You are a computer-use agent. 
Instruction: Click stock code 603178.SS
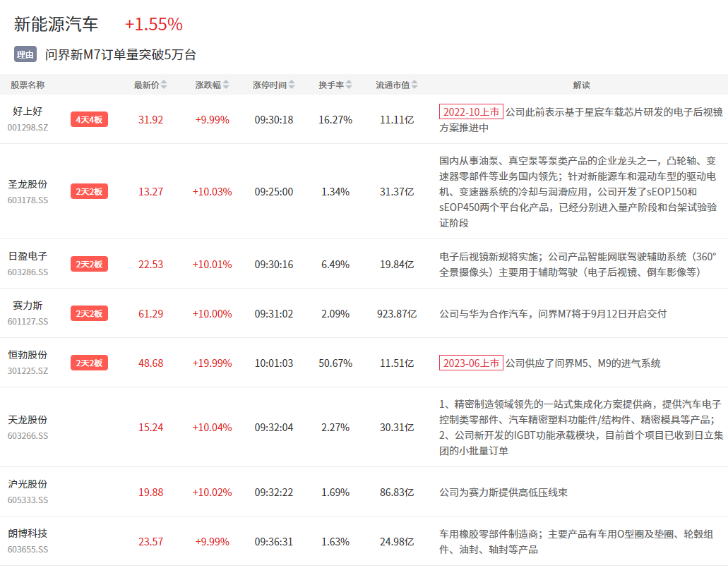pos(28,200)
